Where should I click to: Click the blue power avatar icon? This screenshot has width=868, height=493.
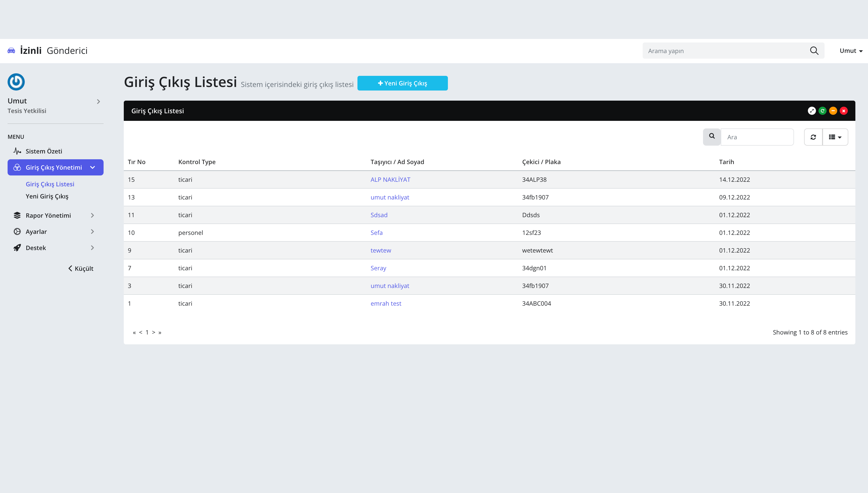(x=16, y=82)
